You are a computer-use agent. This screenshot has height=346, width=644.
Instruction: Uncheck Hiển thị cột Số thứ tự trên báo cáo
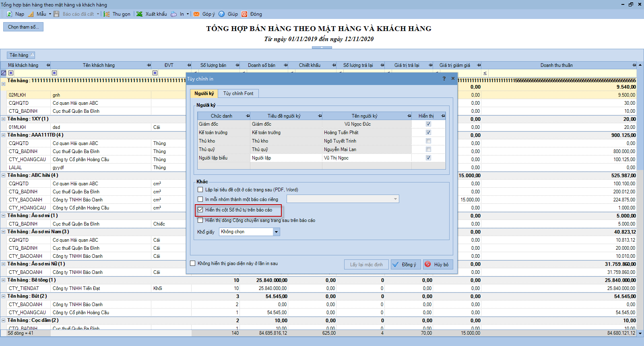coord(200,209)
